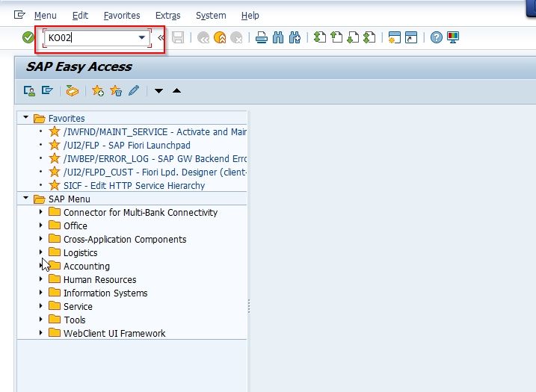Expand the Tools folder
The height and width of the screenshot is (392, 536).
pos(40,320)
